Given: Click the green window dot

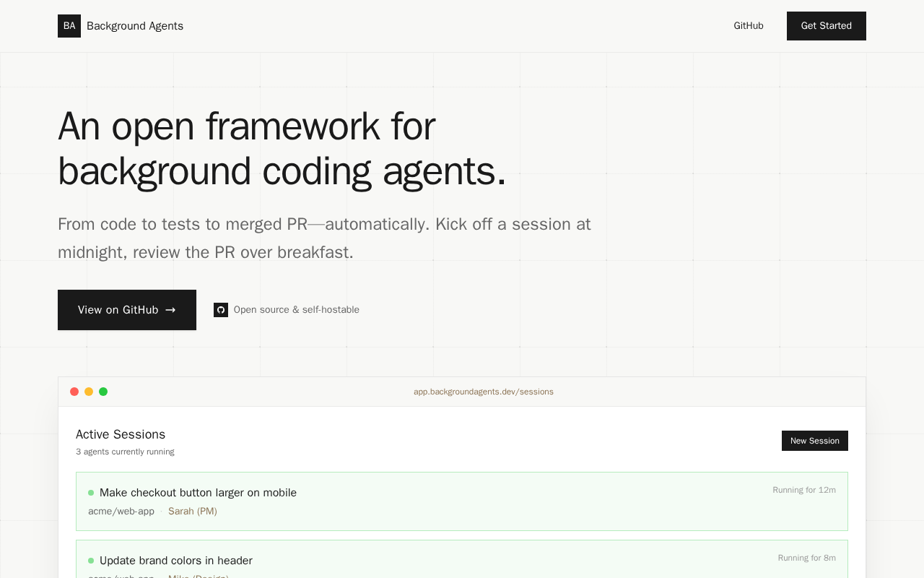Looking at the screenshot, I should (103, 392).
